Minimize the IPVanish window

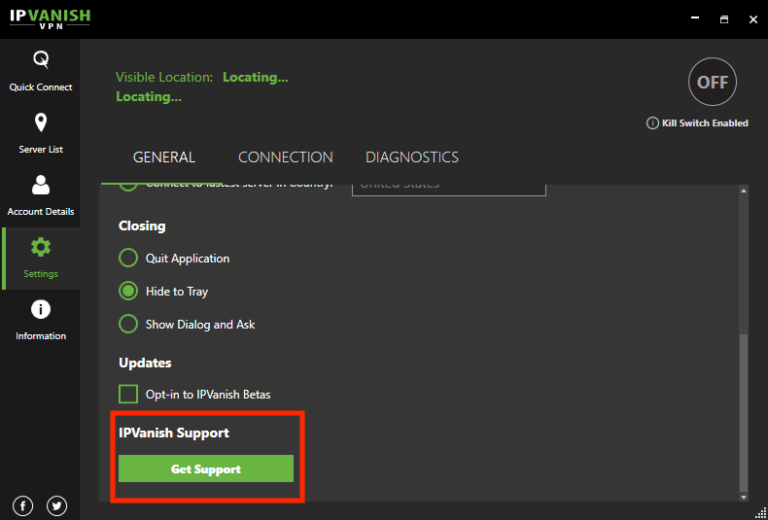[695, 19]
